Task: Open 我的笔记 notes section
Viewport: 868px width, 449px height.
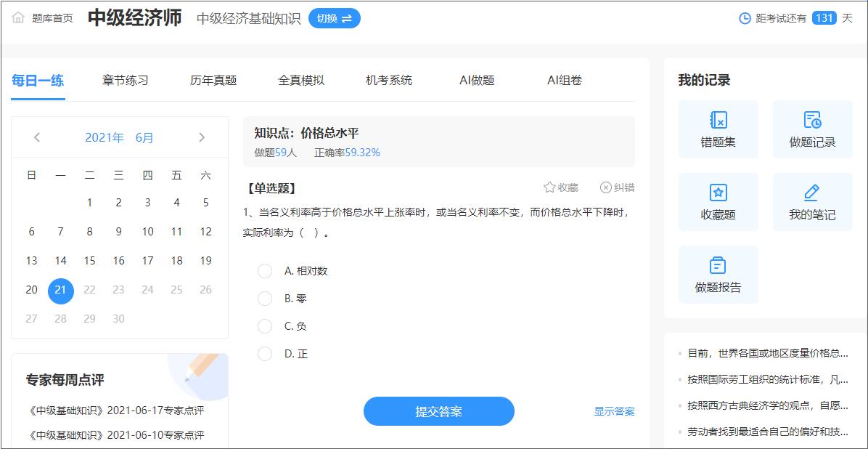Action: tap(812, 201)
